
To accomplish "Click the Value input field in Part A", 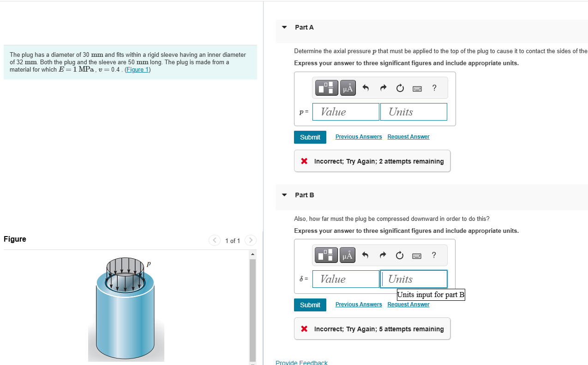I will point(345,111).
